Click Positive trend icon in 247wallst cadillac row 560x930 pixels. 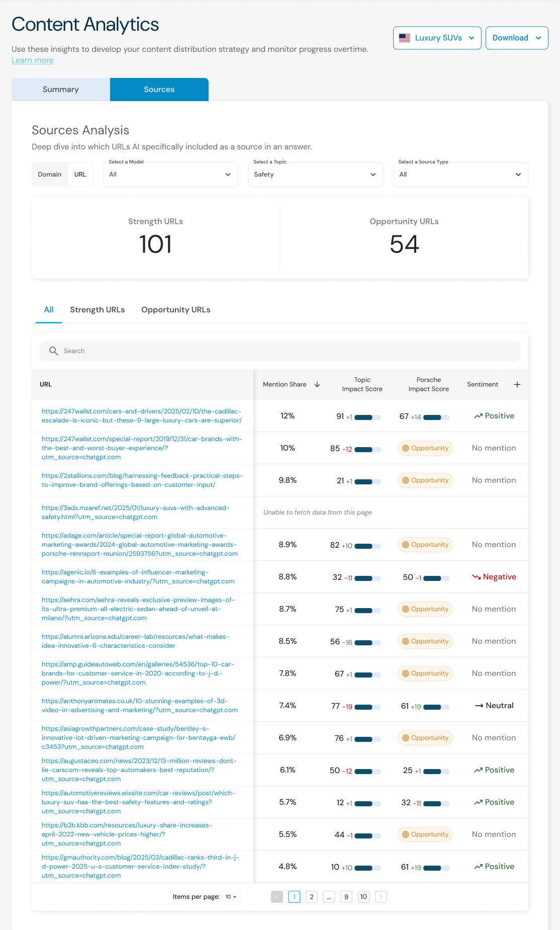point(478,416)
